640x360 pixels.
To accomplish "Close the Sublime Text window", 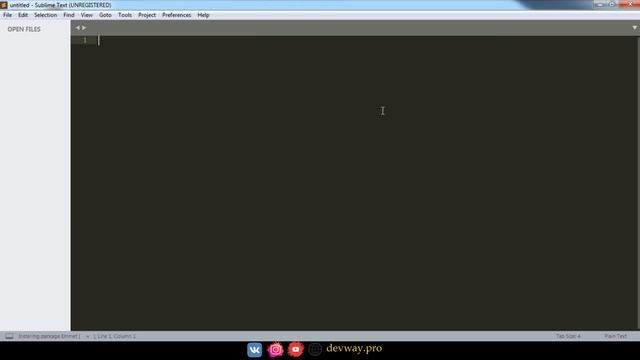I will [x=629, y=4].
